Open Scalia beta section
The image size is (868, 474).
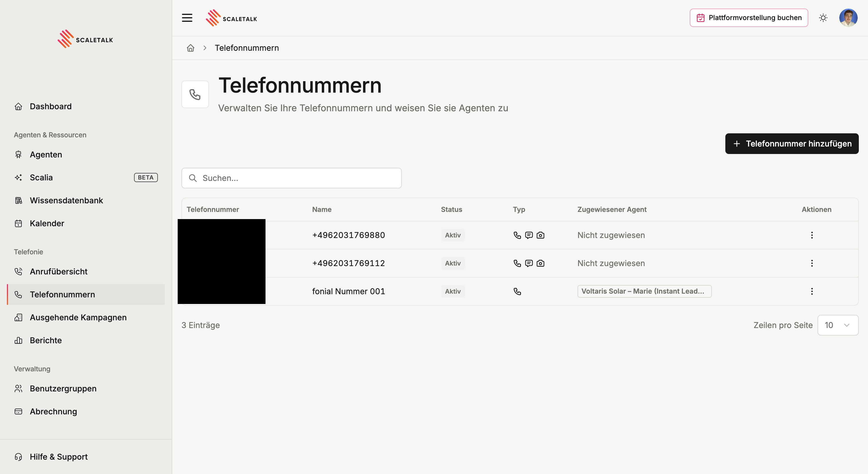[86, 177]
